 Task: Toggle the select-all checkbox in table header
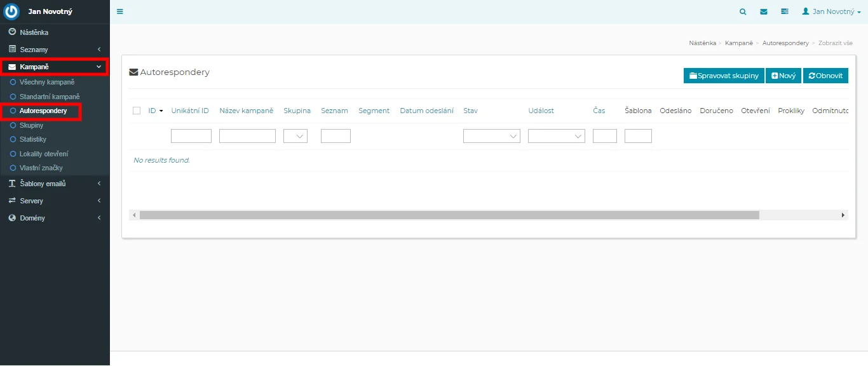pos(137,111)
